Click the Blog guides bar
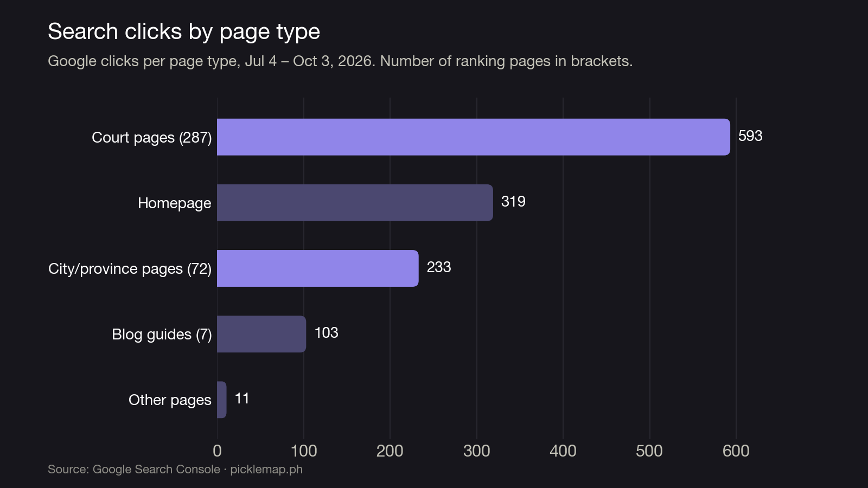Screen dimensions: 868x488 [x=261, y=334]
